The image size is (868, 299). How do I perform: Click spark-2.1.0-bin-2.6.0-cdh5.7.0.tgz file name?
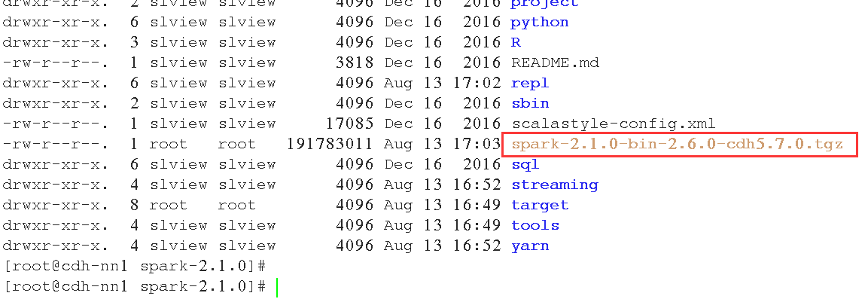point(677,145)
